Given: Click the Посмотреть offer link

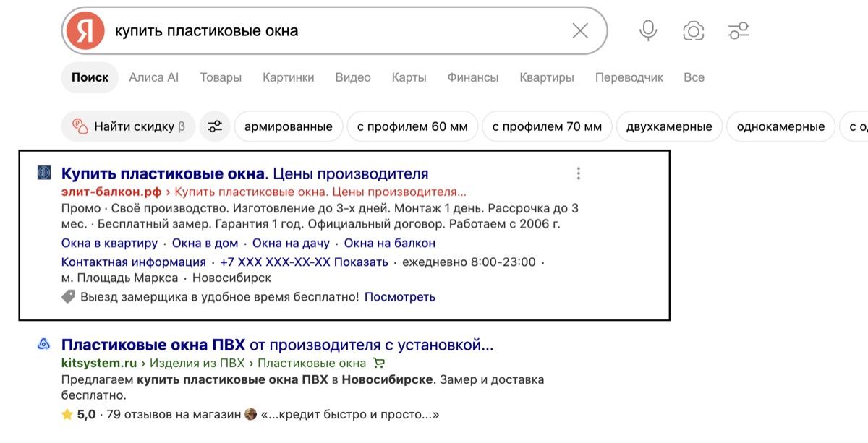Looking at the screenshot, I should click(400, 296).
